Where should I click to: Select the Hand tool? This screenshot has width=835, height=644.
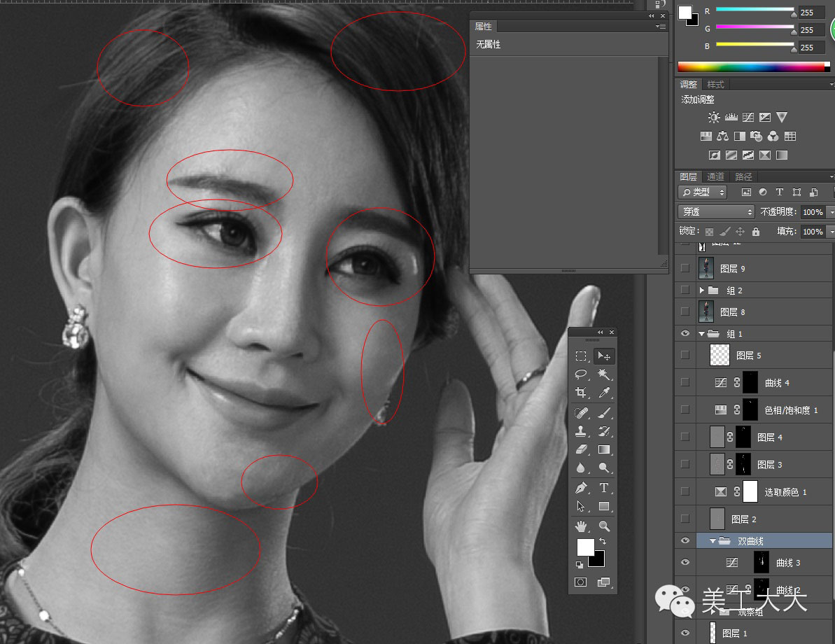tap(581, 526)
